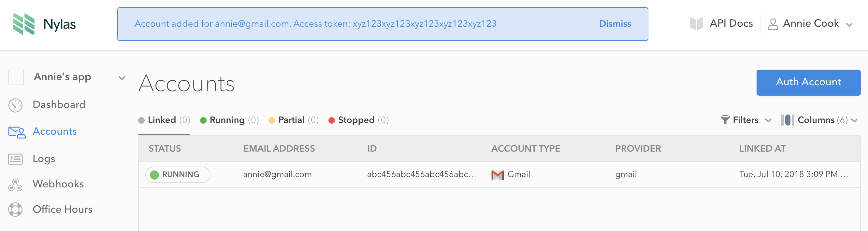
Task: Click the Webhooks icon in sidebar
Action: pyautogui.click(x=16, y=184)
